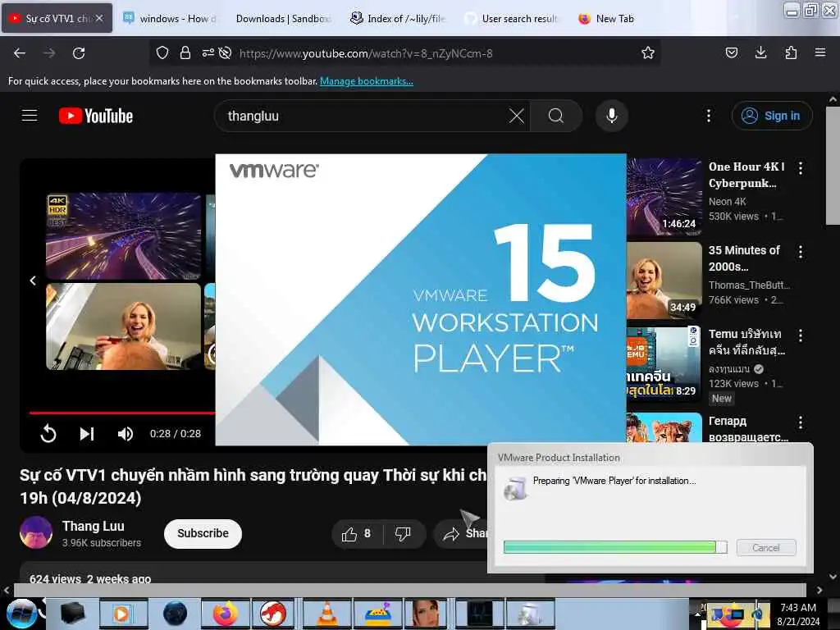Viewport: 840px width, 630px height.
Task: Sign in to YouTube
Action: (772, 116)
